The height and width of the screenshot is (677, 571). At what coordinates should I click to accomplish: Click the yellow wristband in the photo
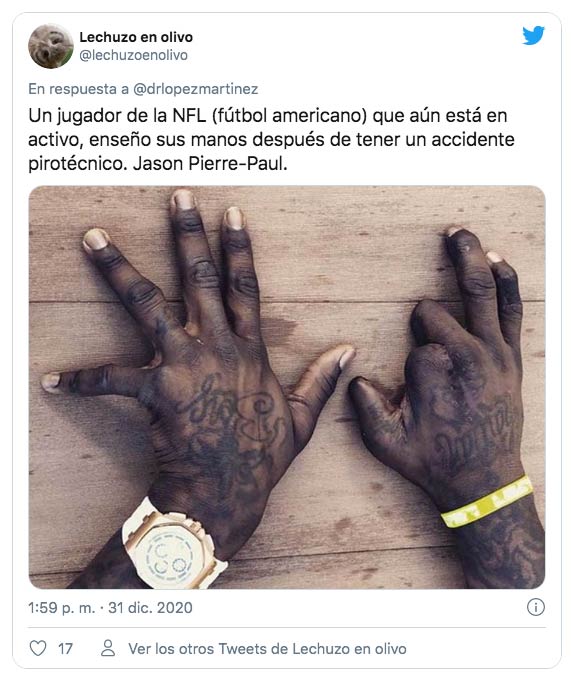pos(487,502)
